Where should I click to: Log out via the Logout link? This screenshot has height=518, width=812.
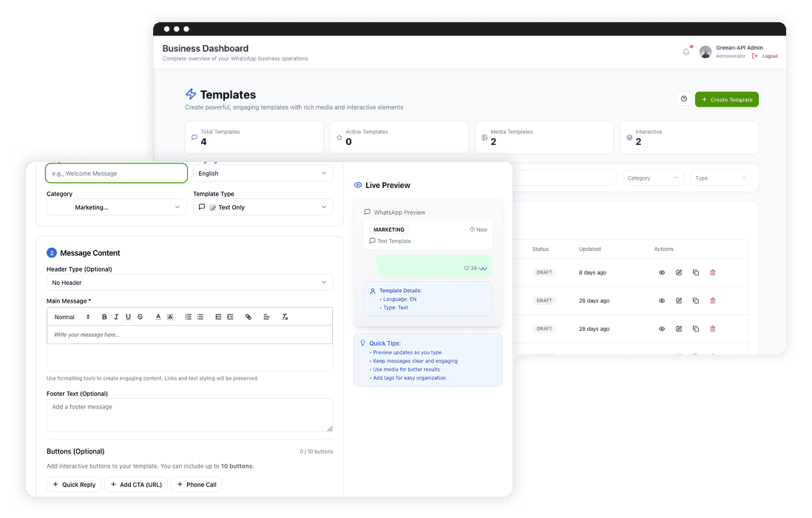point(770,55)
